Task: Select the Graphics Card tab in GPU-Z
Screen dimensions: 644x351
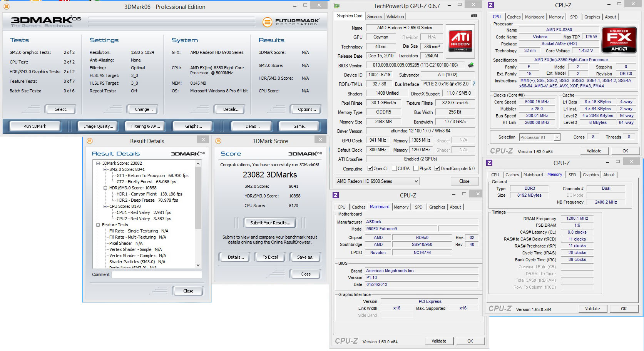Action: click(x=349, y=16)
